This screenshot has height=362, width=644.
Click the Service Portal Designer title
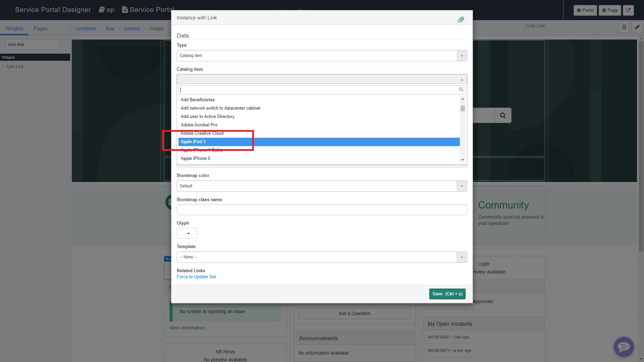(53, 10)
